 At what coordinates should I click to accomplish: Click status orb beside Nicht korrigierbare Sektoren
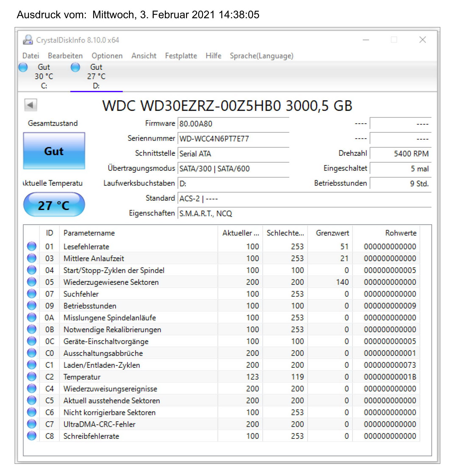coord(32,412)
